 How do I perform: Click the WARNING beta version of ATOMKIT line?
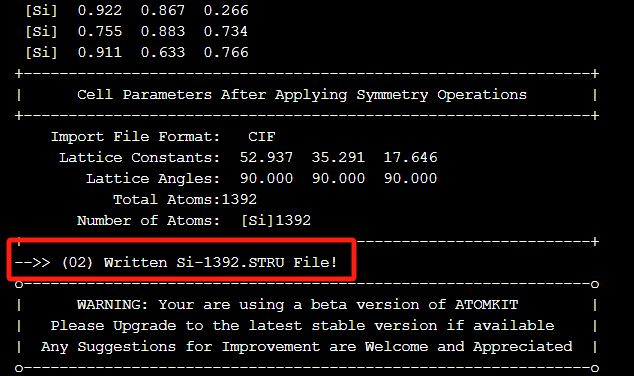pos(298,305)
